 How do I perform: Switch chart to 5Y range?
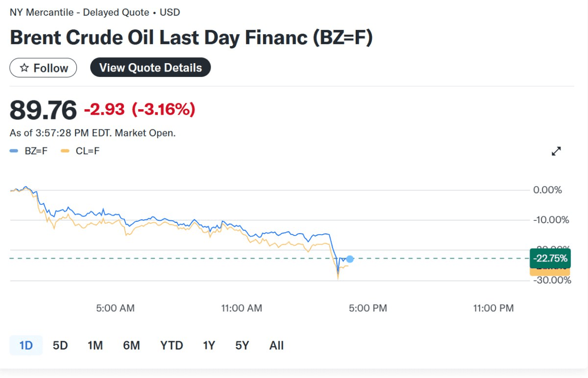tap(242, 346)
